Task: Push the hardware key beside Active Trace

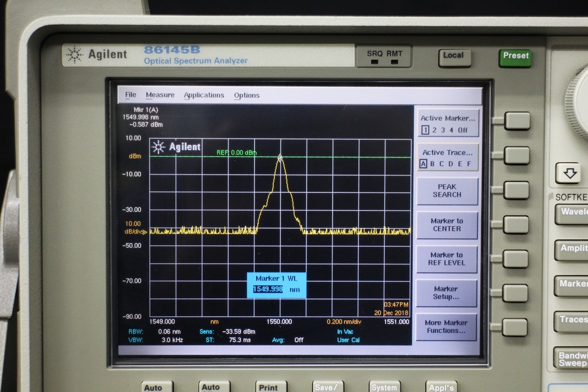Action: tap(517, 156)
